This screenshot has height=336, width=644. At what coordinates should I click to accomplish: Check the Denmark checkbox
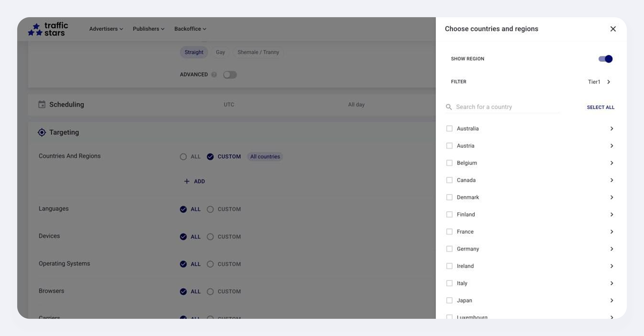tap(449, 197)
